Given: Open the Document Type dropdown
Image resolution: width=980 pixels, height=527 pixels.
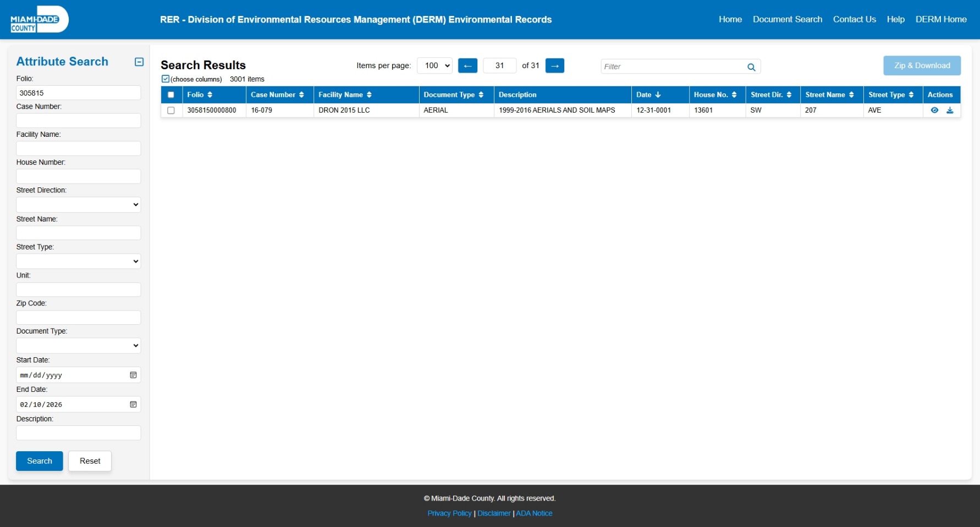Looking at the screenshot, I should (x=79, y=346).
